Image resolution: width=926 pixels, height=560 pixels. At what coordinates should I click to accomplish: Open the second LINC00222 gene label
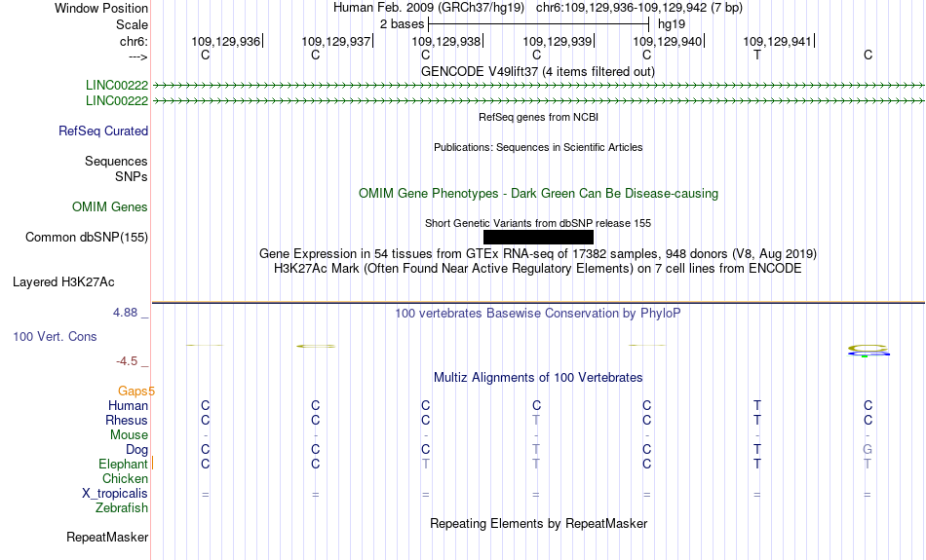pyautogui.click(x=117, y=101)
